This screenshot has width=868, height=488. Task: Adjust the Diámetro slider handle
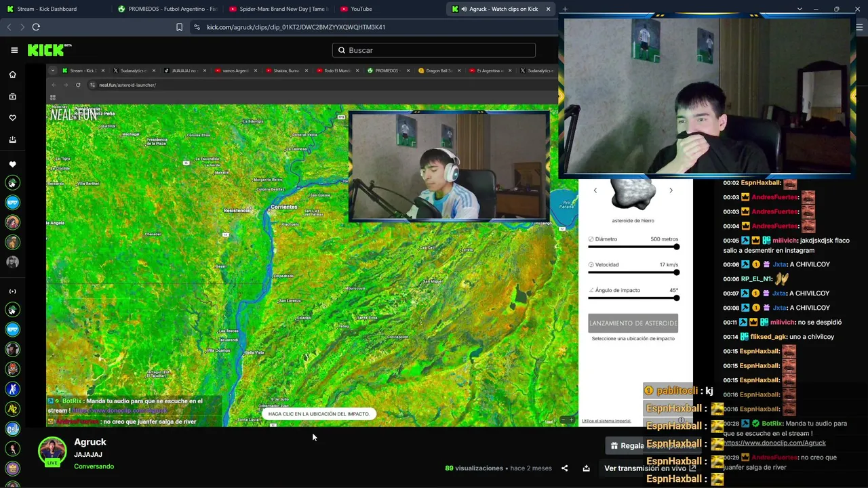coord(676,247)
